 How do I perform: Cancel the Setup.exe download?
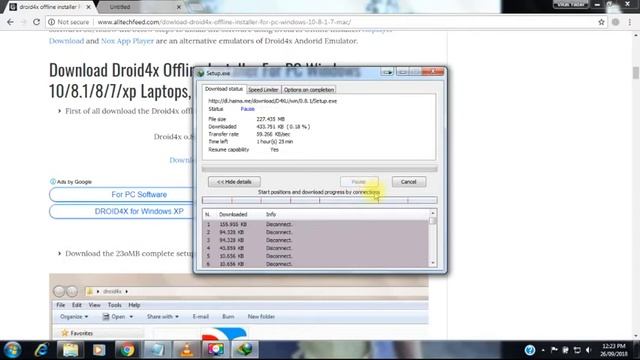point(409,182)
